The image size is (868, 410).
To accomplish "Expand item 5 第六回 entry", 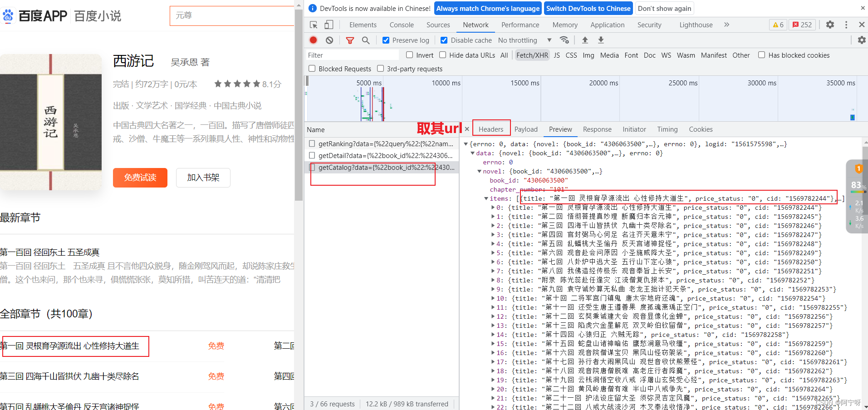I will point(493,253).
